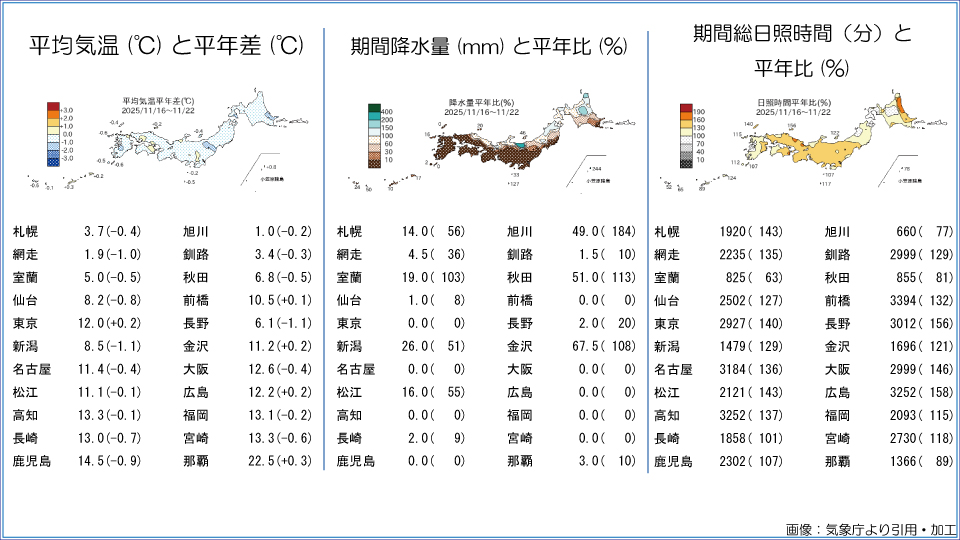Click 日照時間平年比(%) map title label
Image resolution: width=960 pixels, height=540 pixels.
pos(795,102)
